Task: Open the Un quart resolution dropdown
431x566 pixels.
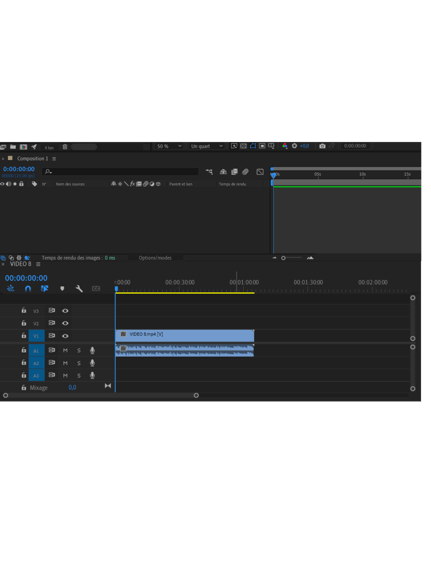Action: [206, 146]
